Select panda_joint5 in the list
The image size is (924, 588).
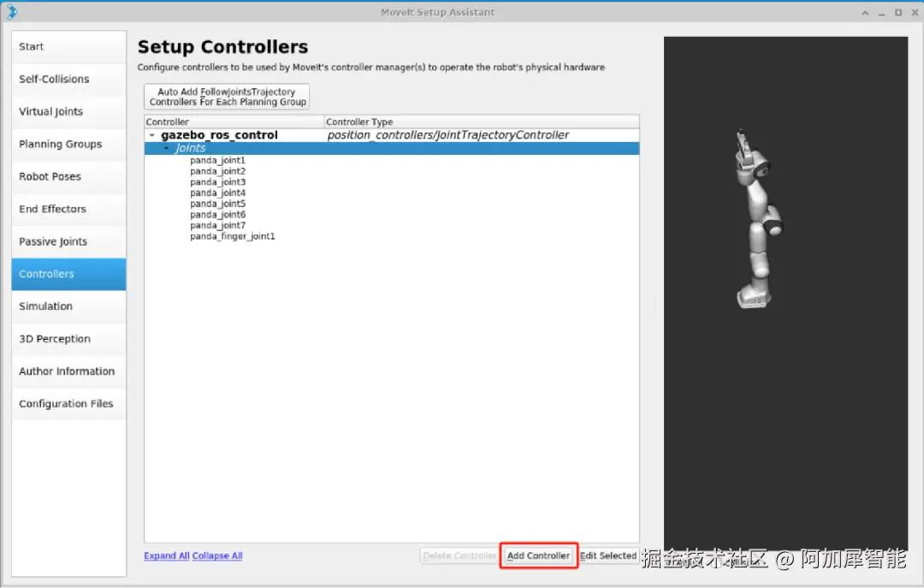(x=217, y=204)
